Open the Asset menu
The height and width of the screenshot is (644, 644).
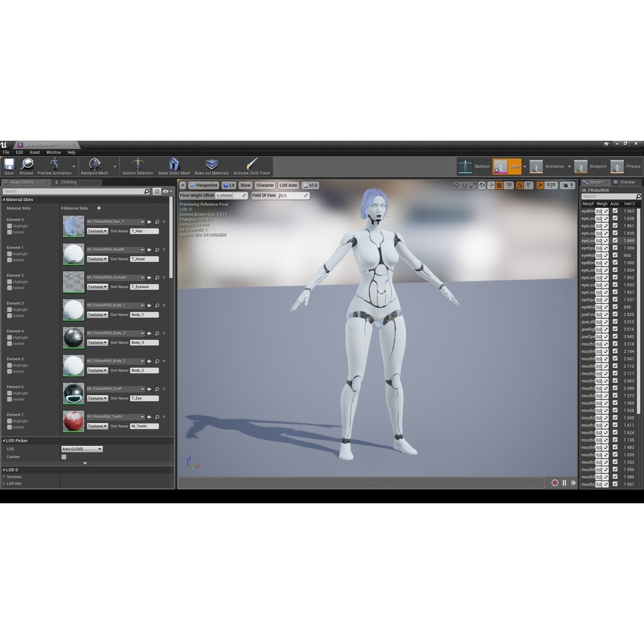tap(35, 153)
